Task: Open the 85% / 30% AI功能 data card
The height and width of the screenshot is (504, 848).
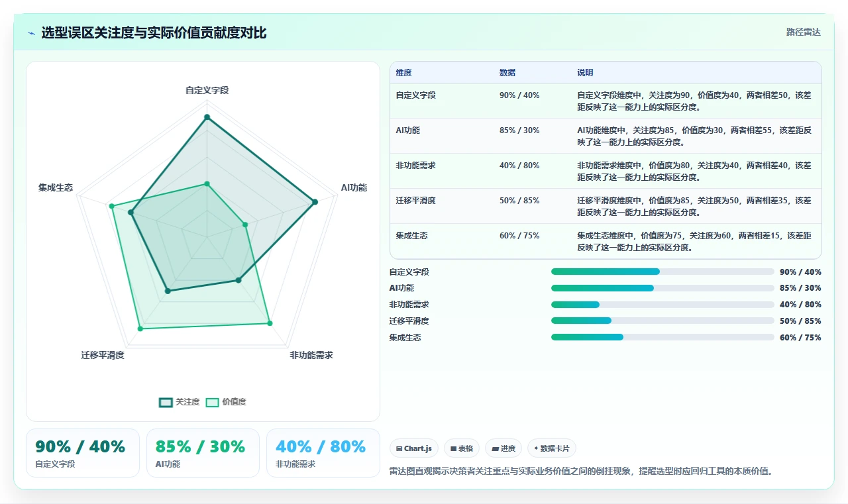Action: pos(203,453)
